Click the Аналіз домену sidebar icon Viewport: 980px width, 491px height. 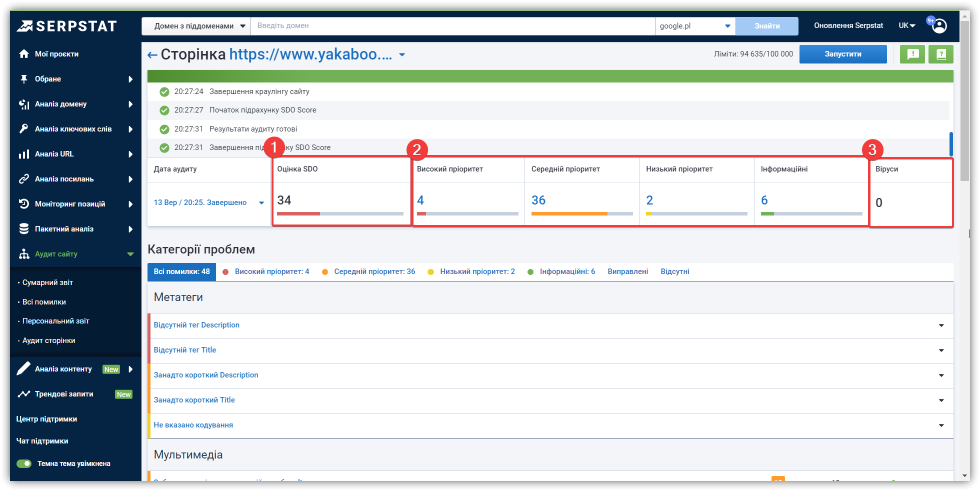tap(24, 104)
